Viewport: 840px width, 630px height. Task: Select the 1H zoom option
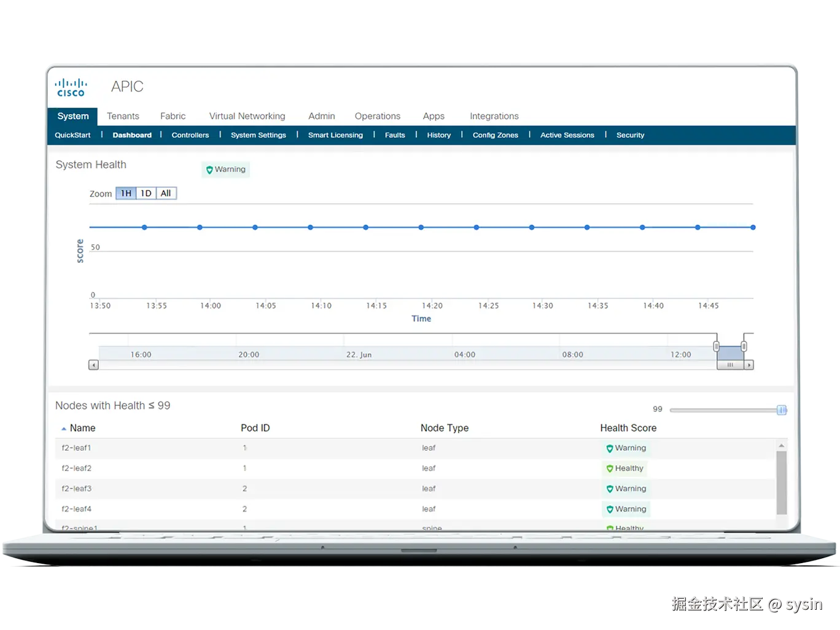(x=125, y=193)
